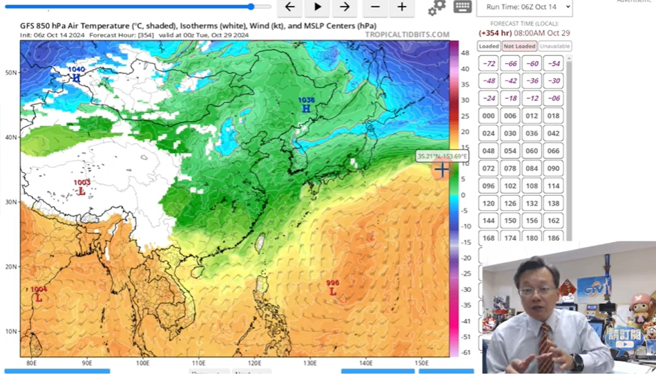
Task: Select forecast hour 078
Action: pyautogui.click(x=510, y=168)
